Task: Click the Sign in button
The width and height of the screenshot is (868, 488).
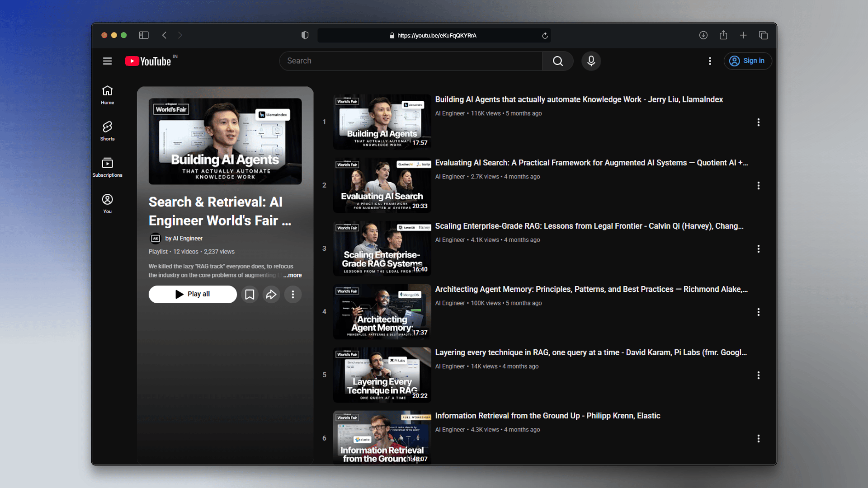Action: pyautogui.click(x=747, y=61)
